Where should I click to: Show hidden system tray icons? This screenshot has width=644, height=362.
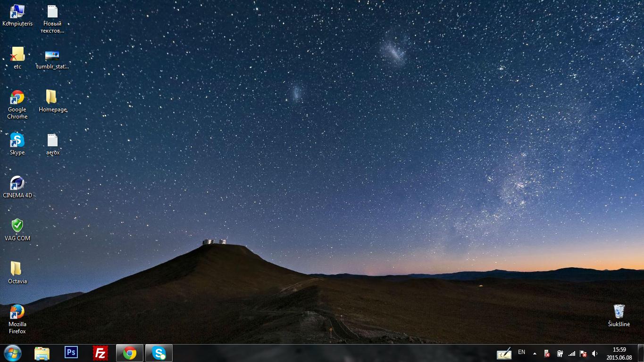(x=535, y=354)
